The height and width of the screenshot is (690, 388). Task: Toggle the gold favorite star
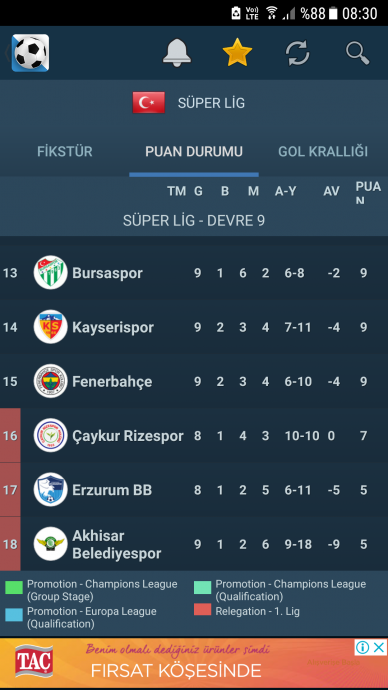tap(238, 52)
